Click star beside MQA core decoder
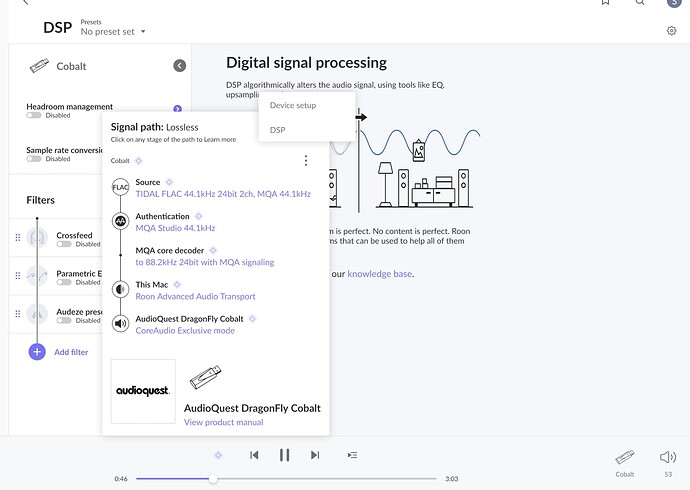 pyautogui.click(x=213, y=251)
